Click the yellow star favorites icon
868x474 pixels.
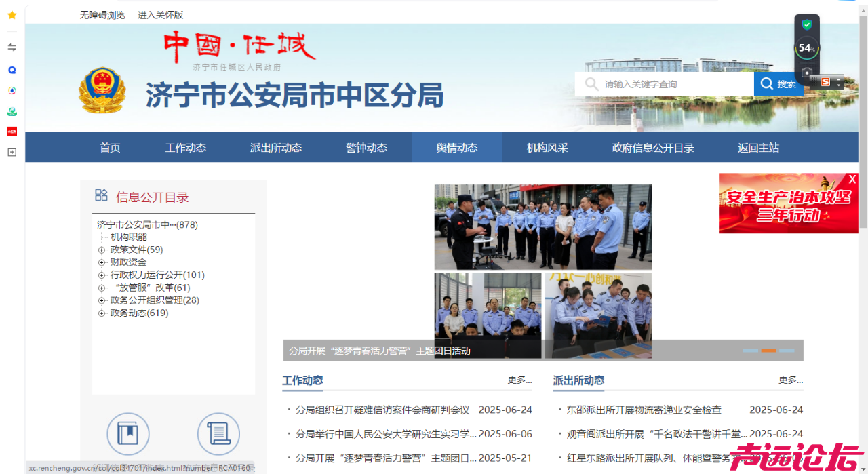[x=12, y=15]
